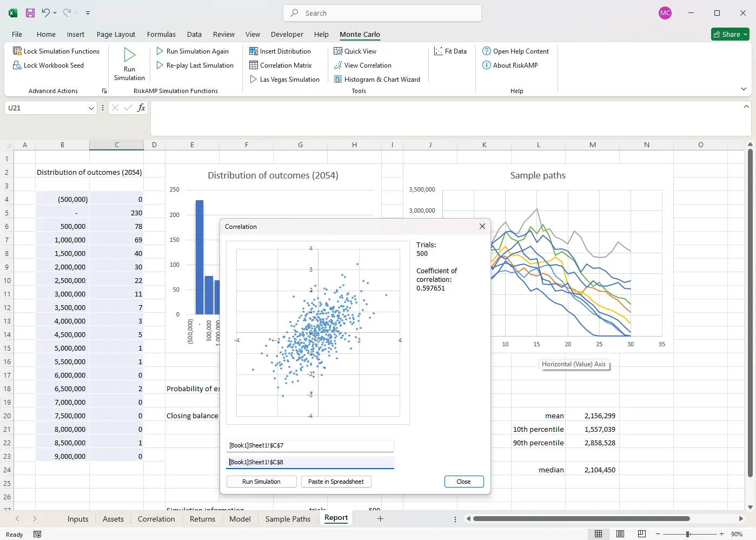The width and height of the screenshot is (756, 540).
Task: Open the Name Box dropdown
Action: click(92, 108)
